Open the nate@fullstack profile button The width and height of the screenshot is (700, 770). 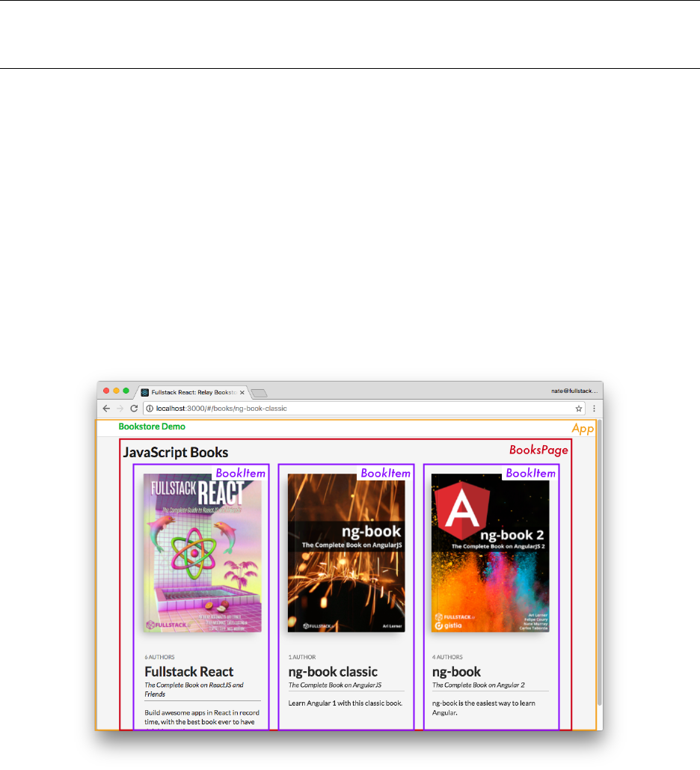574,391
